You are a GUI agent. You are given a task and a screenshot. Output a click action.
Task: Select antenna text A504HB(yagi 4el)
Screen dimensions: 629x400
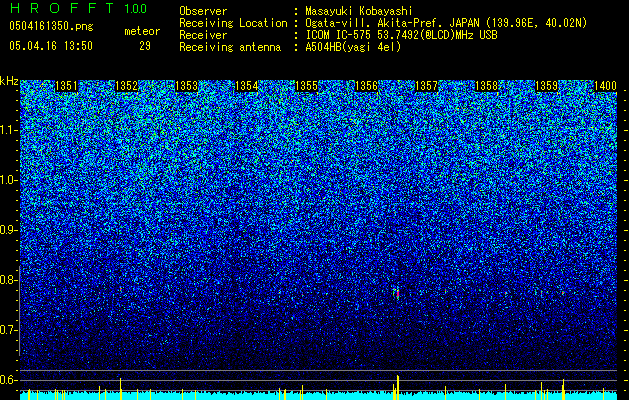[x=353, y=47]
